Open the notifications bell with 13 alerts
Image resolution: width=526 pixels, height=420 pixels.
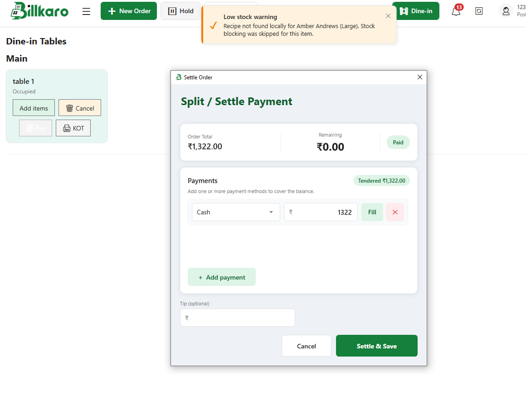pyautogui.click(x=456, y=11)
